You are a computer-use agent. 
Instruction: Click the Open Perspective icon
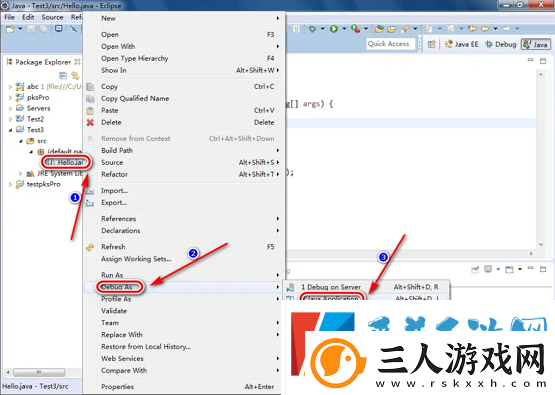click(431, 44)
